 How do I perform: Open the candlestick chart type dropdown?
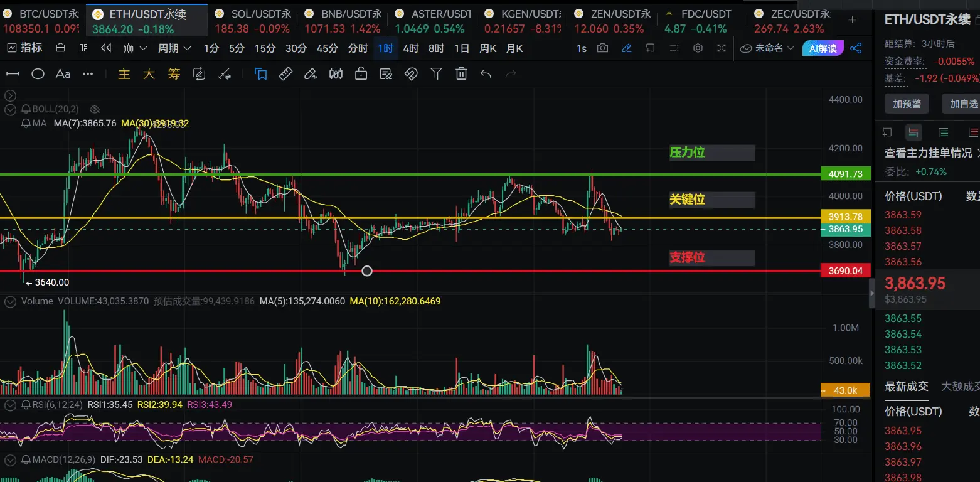click(x=136, y=48)
